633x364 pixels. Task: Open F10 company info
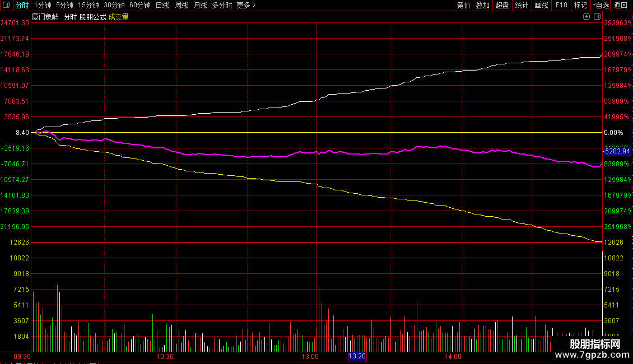(561, 5)
